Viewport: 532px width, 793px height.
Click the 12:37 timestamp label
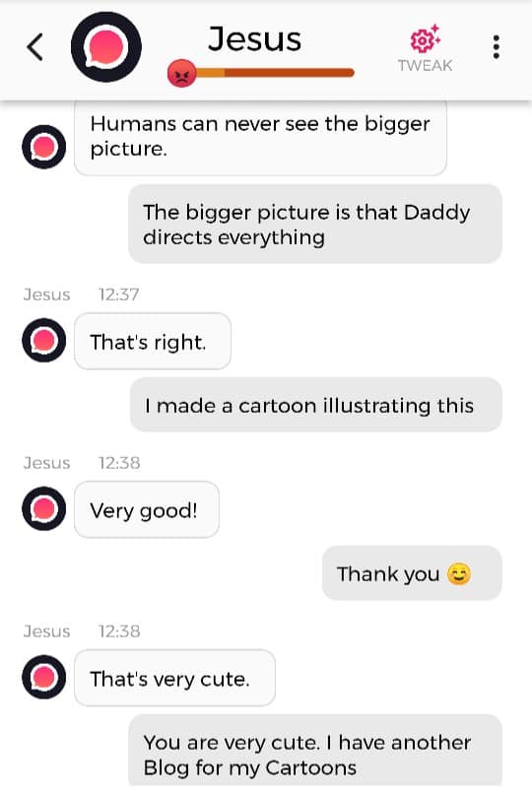click(119, 294)
